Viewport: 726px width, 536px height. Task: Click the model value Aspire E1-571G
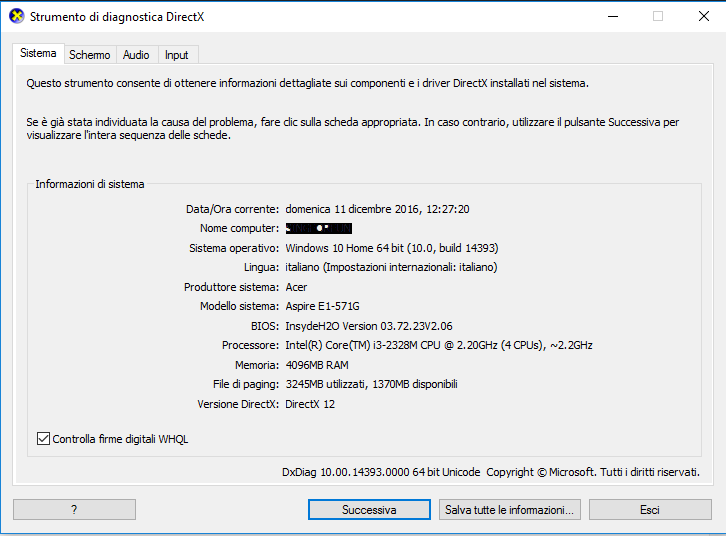coord(322,306)
